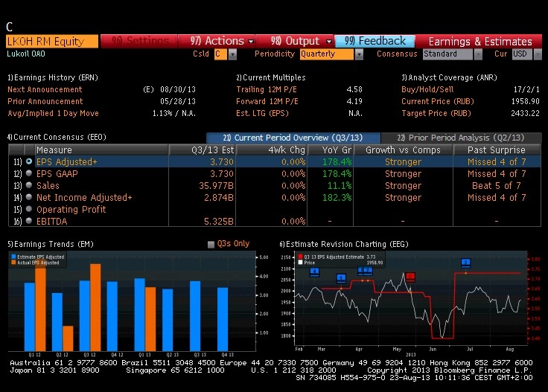Click the 4Wk Chg column header
548x392 pixels.
tap(272, 150)
